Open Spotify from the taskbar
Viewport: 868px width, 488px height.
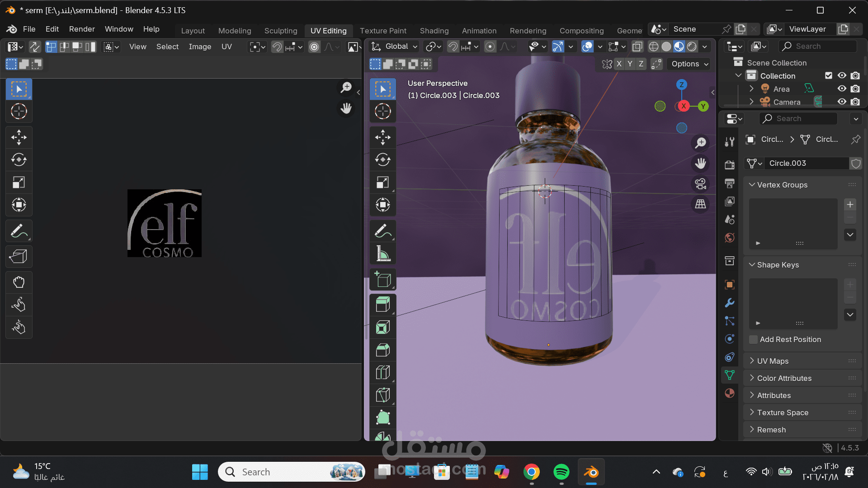(x=561, y=472)
